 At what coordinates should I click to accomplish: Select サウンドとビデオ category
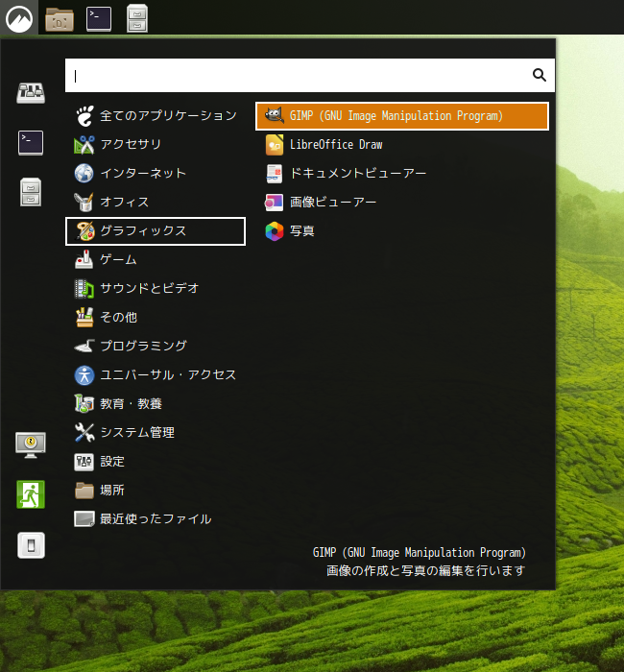[x=156, y=288]
